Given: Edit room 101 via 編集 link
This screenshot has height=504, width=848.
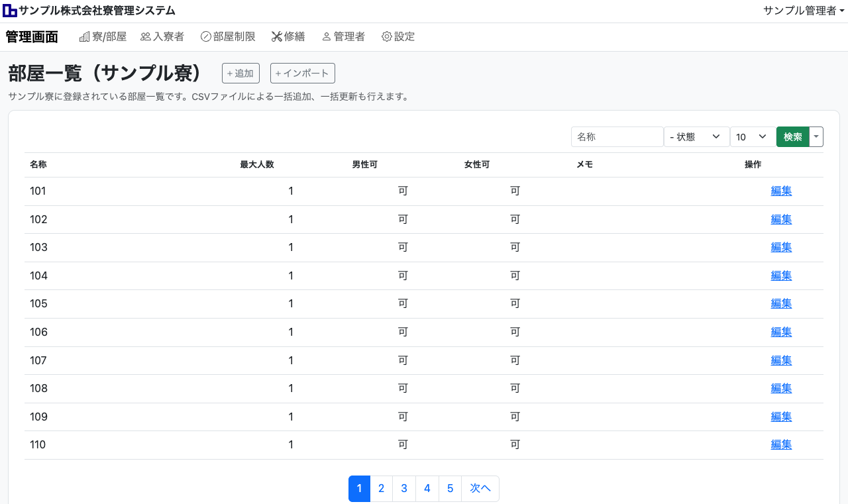Looking at the screenshot, I should click(781, 191).
